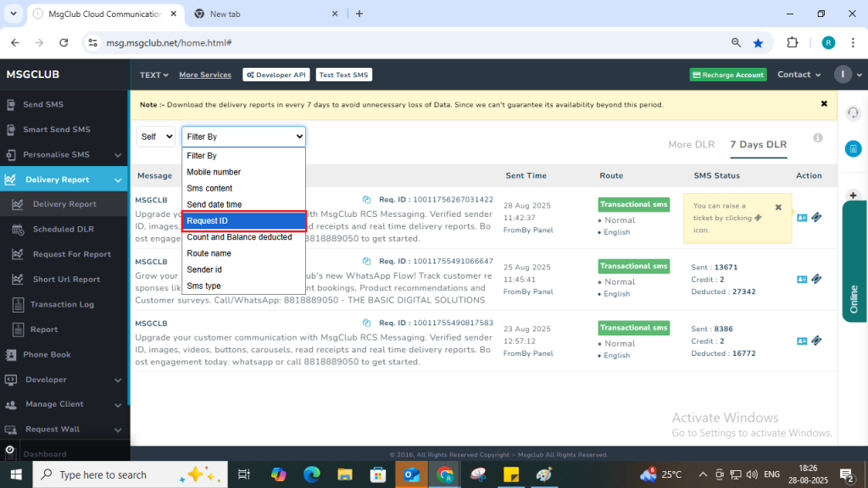Click Transactional sms badge for 28 Aug
This screenshot has height=488, width=868.
pyautogui.click(x=634, y=205)
